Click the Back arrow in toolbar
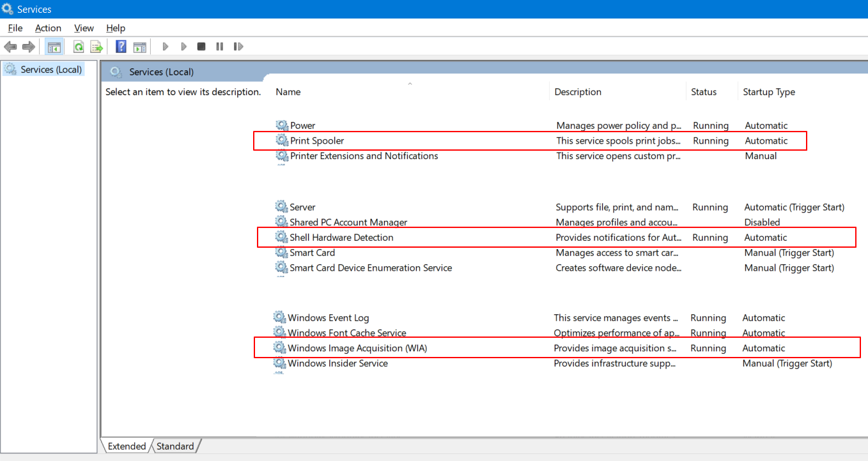The width and height of the screenshot is (868, 461). (x=10, y=47)
